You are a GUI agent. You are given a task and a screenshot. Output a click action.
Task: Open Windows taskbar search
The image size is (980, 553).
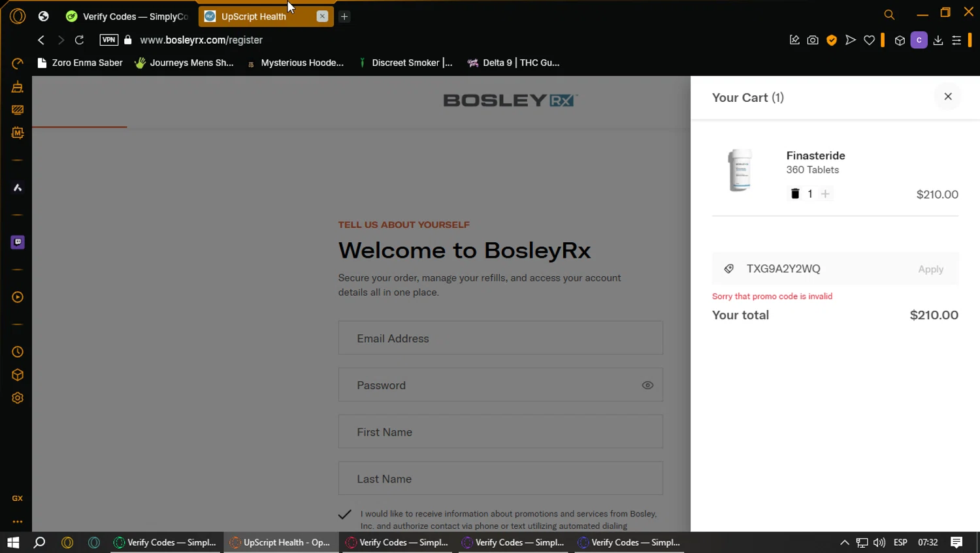point(39,543)
